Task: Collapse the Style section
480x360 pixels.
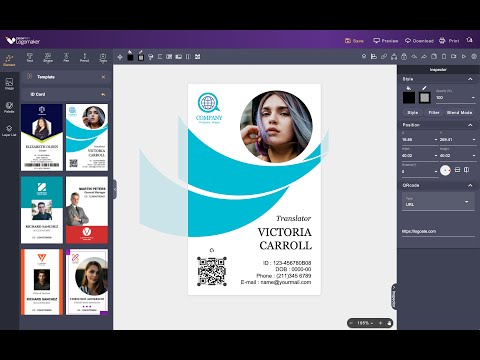Action: pos(470,79)
